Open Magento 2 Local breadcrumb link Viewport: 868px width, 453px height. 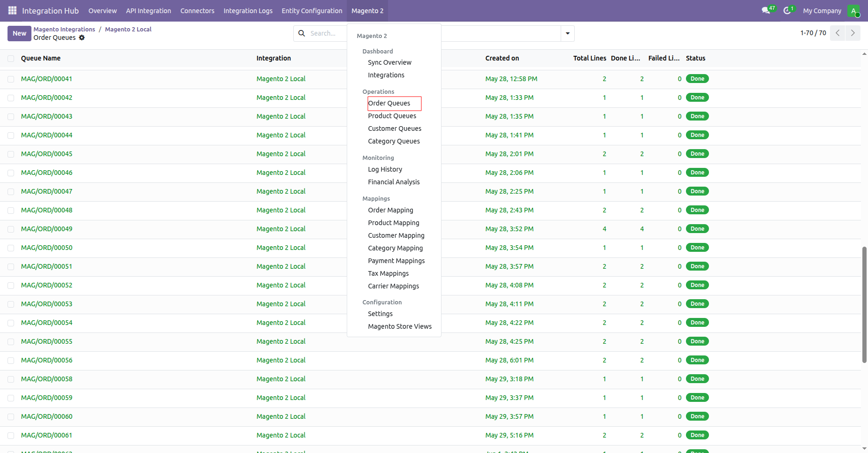128,29
